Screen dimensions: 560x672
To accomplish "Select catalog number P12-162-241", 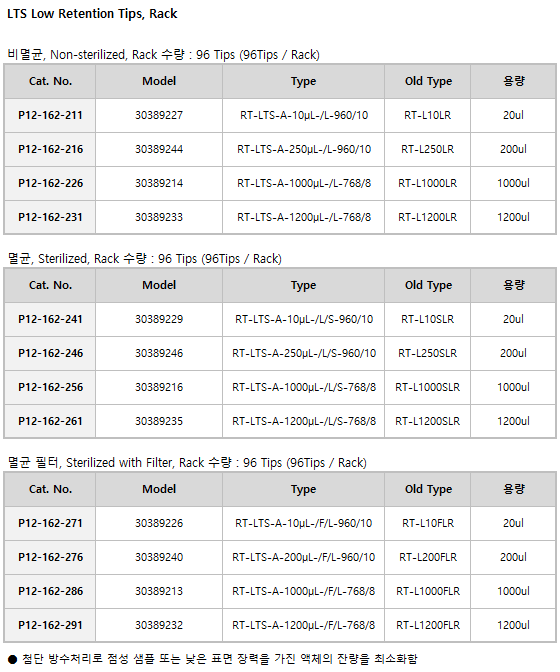I will pos(50,319).
